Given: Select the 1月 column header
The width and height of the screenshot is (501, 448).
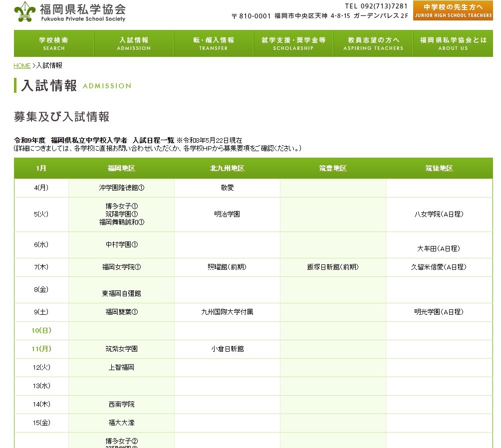Looking at the screenshot, I should tap(41, 168).
